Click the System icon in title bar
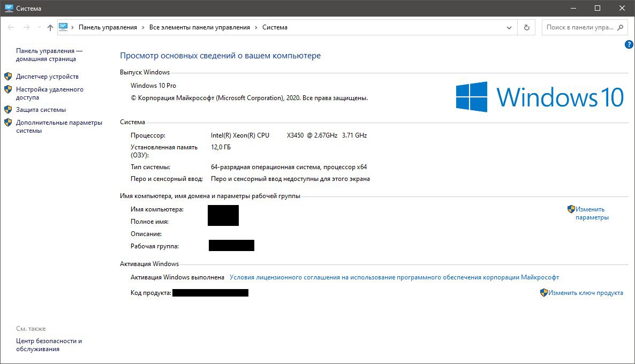 pos(9,8)
